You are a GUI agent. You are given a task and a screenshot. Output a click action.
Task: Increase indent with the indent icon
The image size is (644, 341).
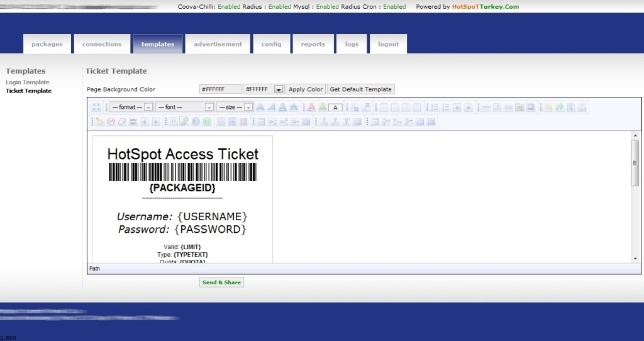click(x=468, y=107)
